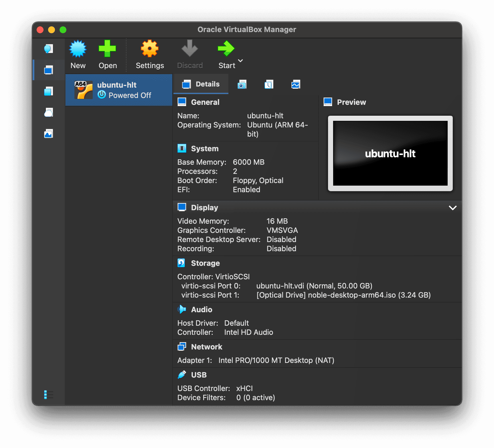Click the Processors value '2'
Screen dimensions: 494x448
235,171
